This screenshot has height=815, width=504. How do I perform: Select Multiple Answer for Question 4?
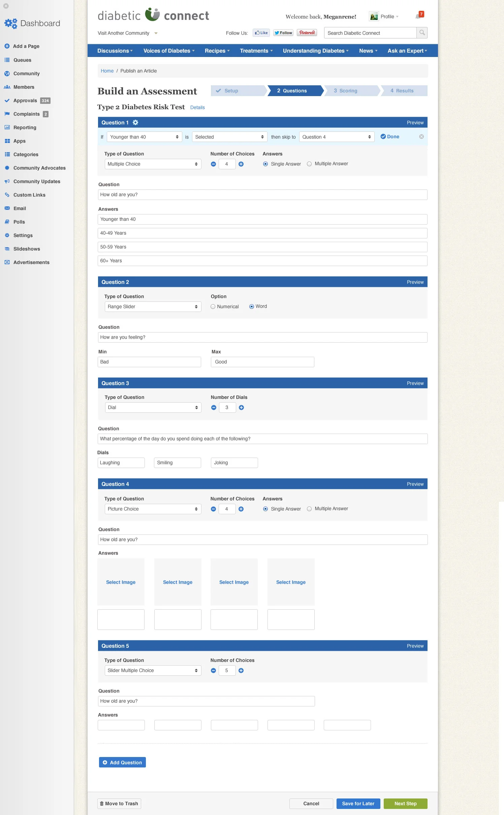pos(309,509)
